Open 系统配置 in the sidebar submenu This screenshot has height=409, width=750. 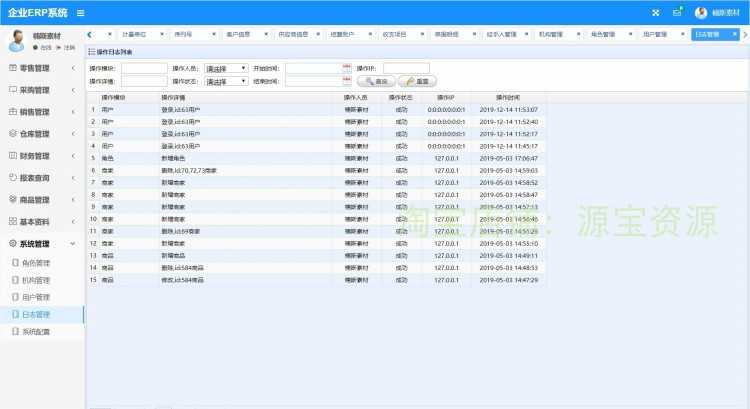point(36,332)
